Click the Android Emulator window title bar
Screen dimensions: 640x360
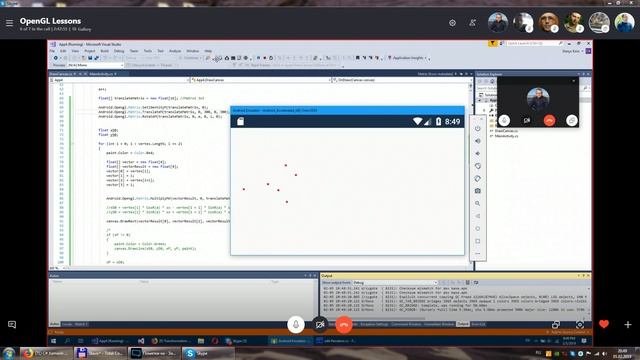pyautogui.click(x=347, y=110)
